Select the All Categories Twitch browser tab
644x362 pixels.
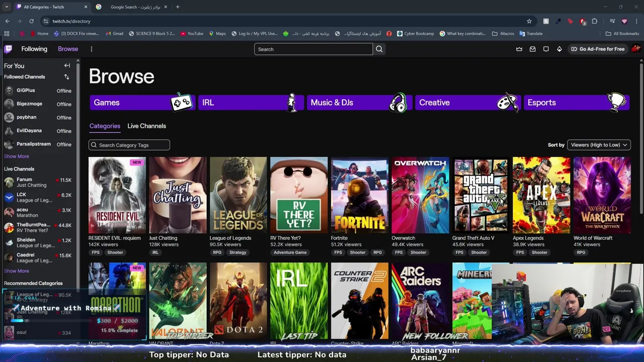(52, 7)
